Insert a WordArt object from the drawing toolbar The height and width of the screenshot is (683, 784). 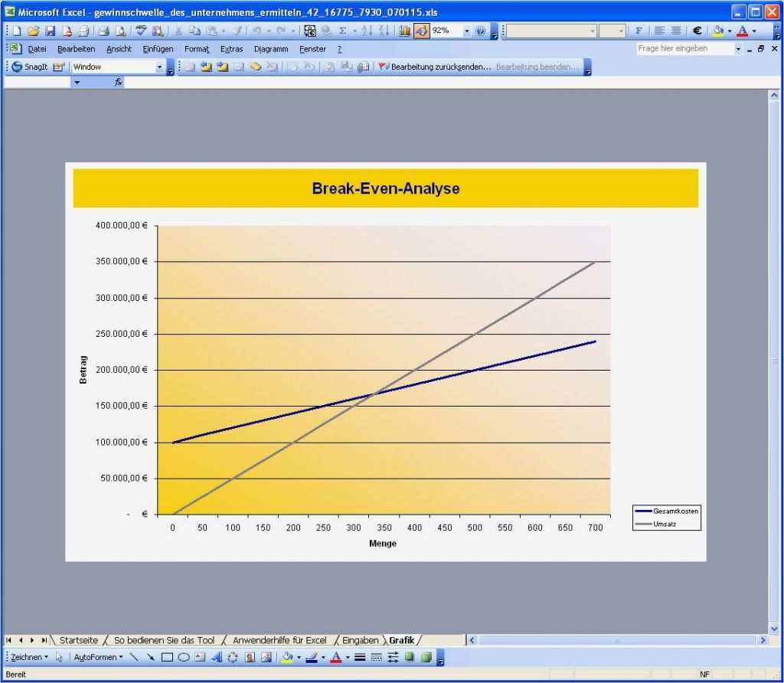tap(216, 657)
